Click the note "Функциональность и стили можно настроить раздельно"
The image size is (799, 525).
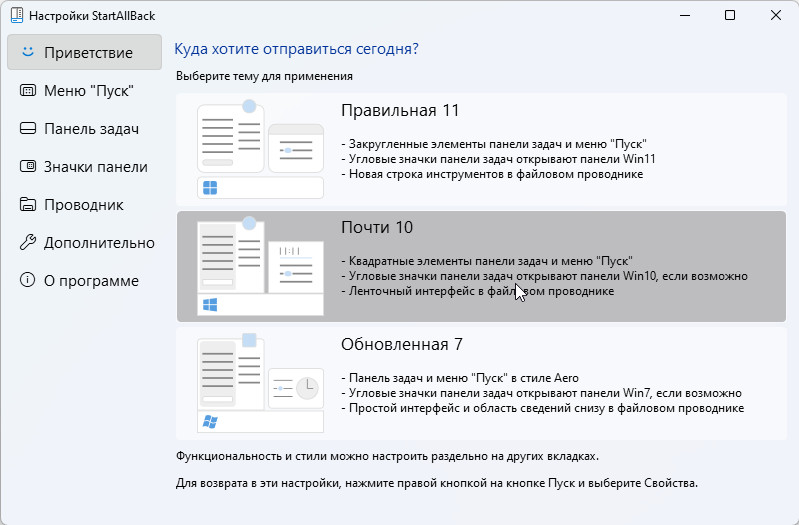387,456
